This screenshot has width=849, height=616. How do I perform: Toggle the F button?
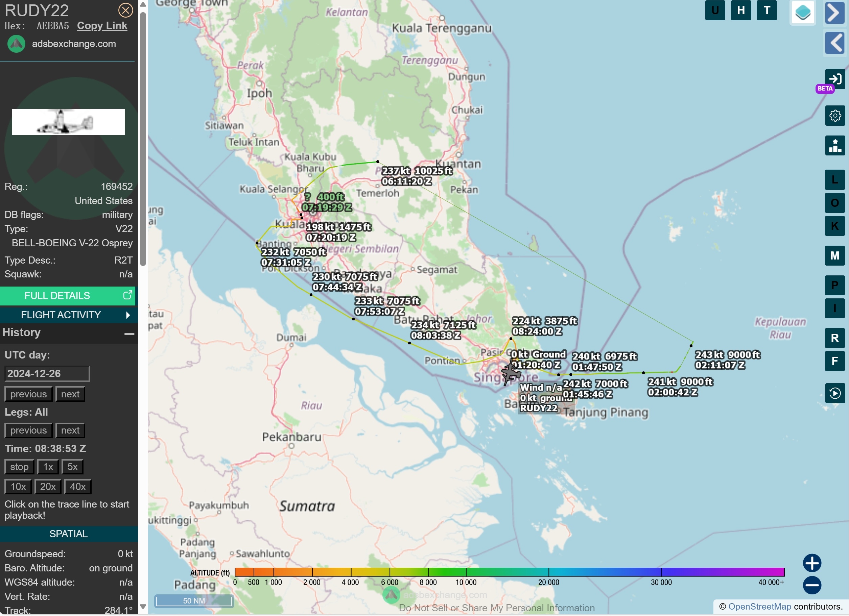835,361
